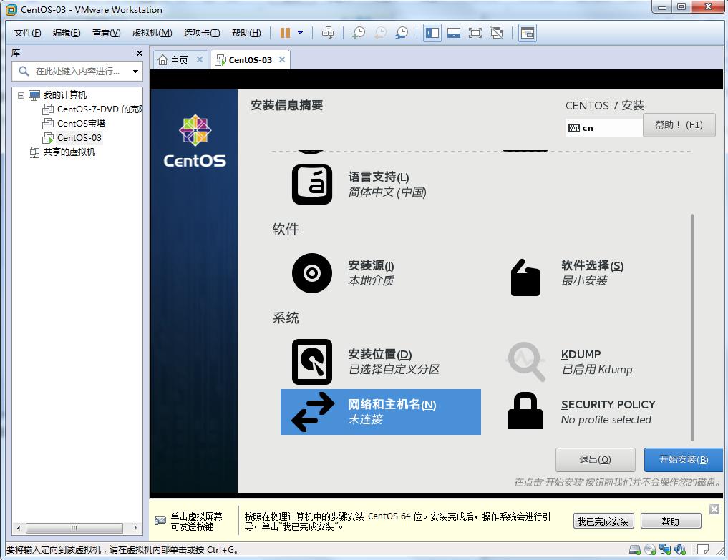
Task: Dismiss the yellow installation hint bar
Action: 714,509
